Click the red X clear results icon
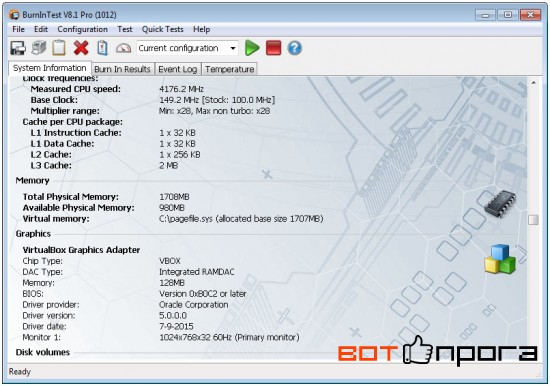Screen dimensions: 550x386 81,48
